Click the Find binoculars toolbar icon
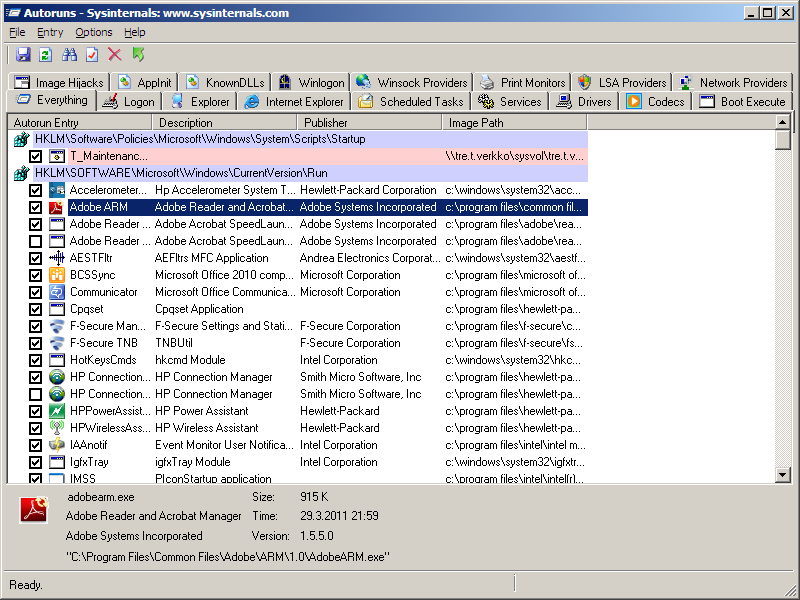 pos(69,55)
